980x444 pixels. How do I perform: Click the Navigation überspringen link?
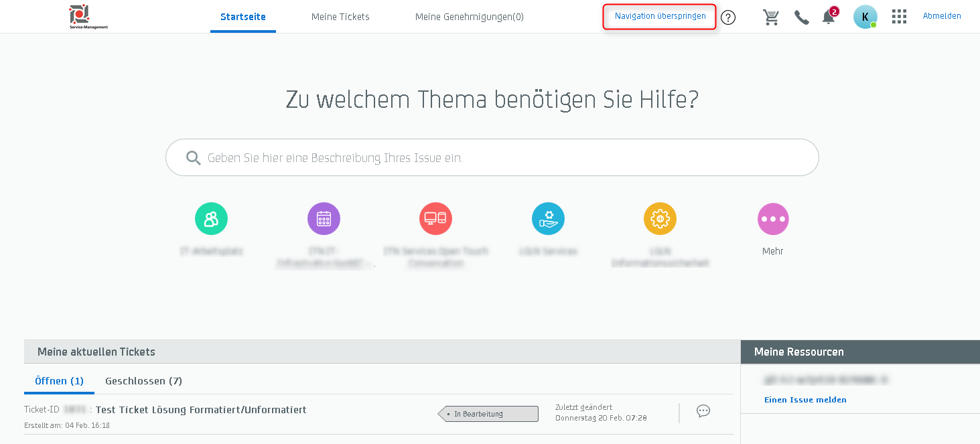coord(658,15)
